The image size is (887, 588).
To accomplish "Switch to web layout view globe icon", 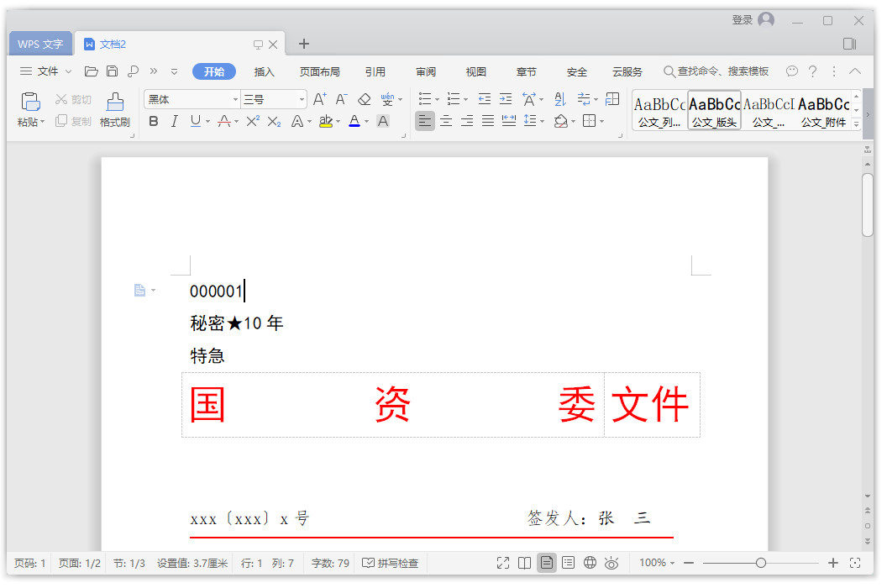I will click(x=590, y=563).
